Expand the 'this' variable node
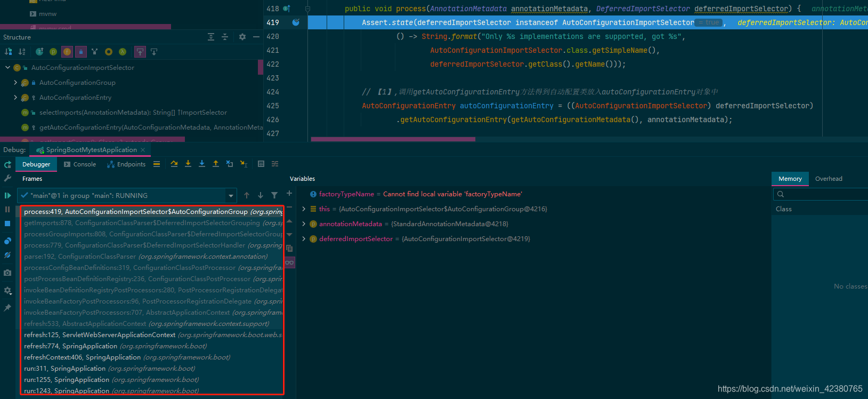Viewport: 868px width, 399px height. pyautogui.click(x=304, y=209)
